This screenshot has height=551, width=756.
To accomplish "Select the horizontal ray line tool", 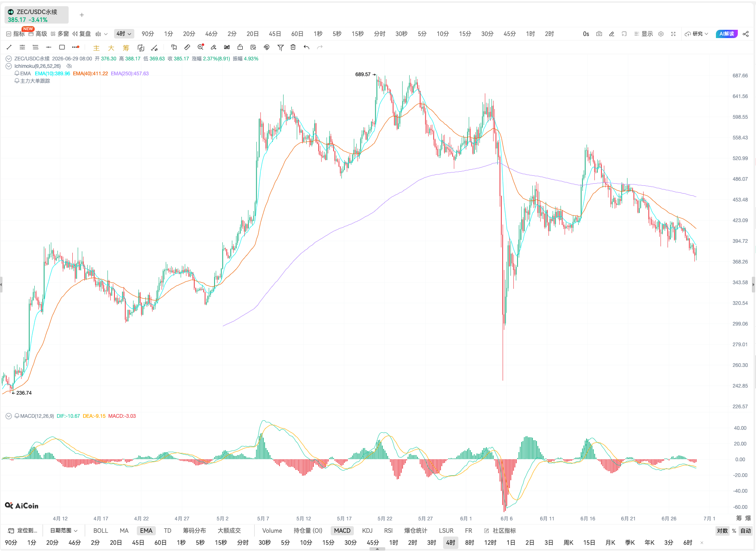I will tap(49, 47).
